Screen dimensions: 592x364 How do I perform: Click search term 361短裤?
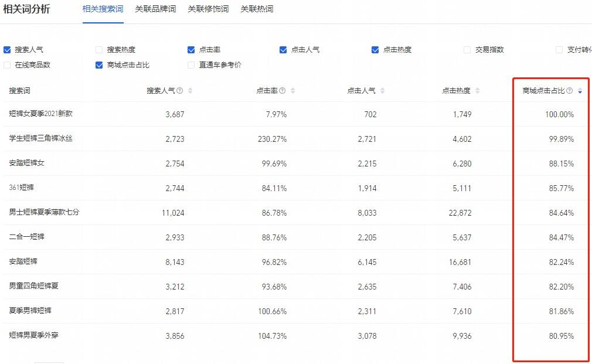point(22,188)
